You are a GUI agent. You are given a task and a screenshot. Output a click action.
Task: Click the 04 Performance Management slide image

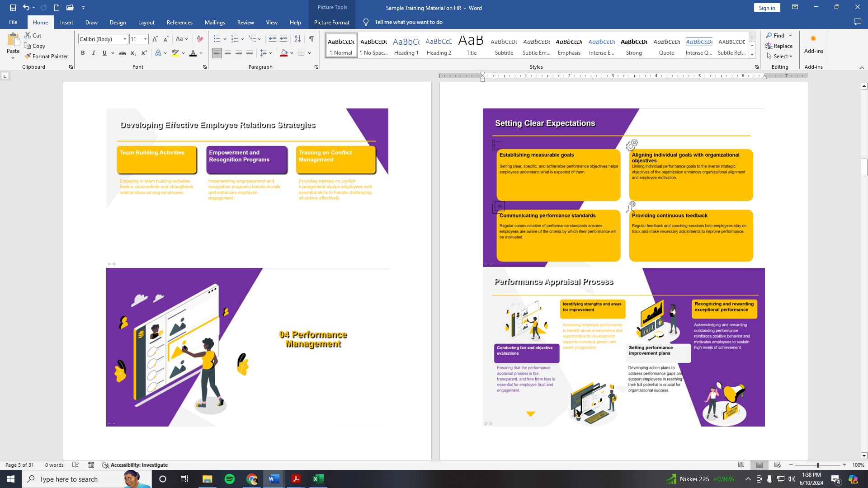pos(247,347)
